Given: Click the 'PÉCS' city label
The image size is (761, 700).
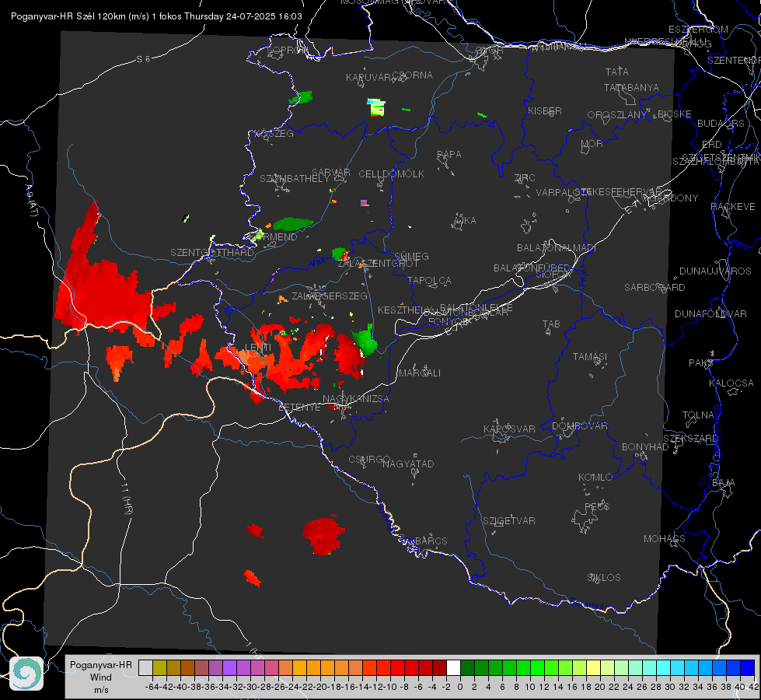Looking at the screenshot, I should 596,506.
